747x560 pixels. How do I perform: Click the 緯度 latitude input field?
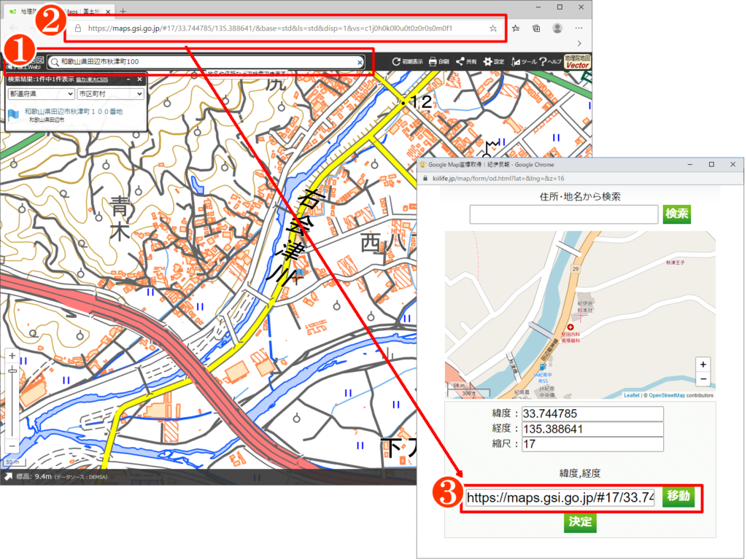(x=592, y=413)
